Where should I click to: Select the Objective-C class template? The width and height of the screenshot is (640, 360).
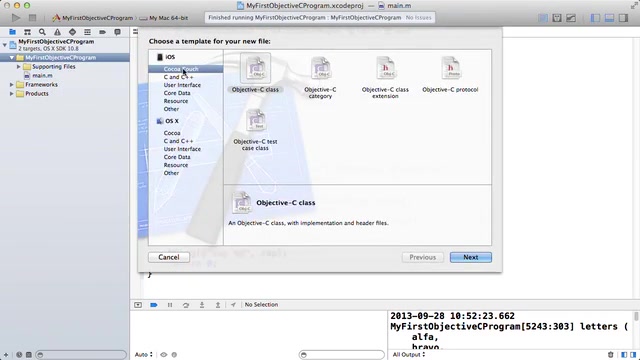[256, 73]
